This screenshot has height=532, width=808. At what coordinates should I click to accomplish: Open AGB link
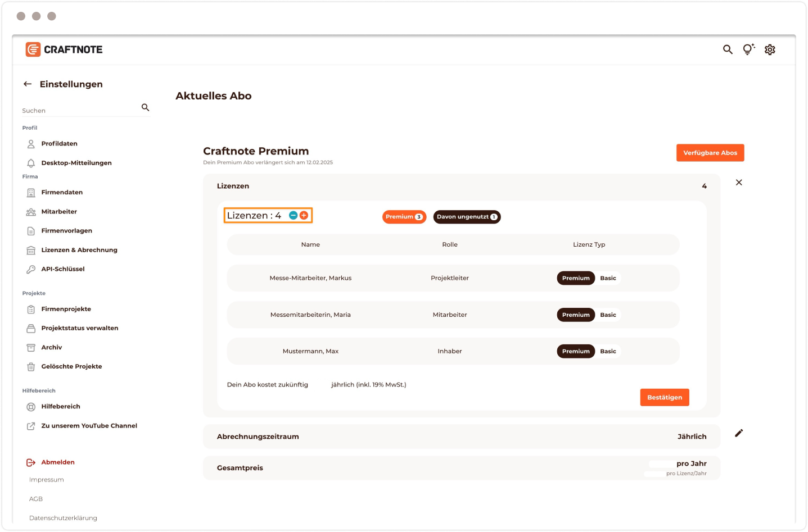36,499
